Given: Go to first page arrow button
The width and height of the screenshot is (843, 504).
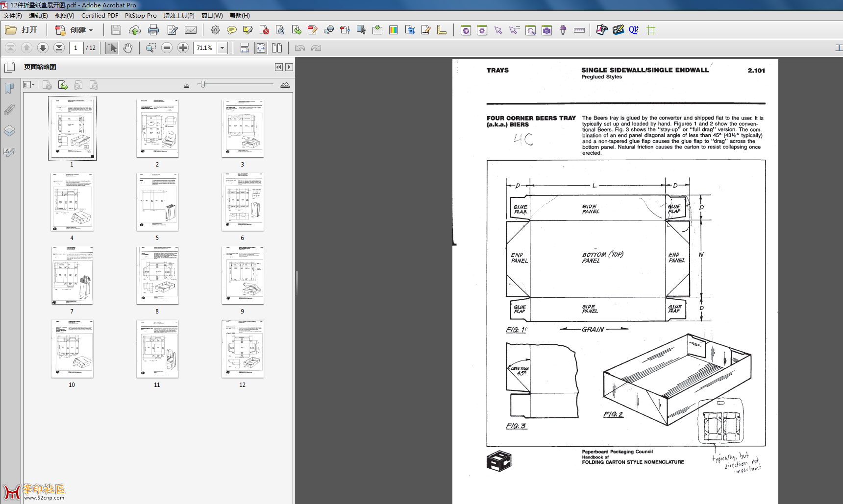Looking at the screenshot, I should [x=10, y=48].
